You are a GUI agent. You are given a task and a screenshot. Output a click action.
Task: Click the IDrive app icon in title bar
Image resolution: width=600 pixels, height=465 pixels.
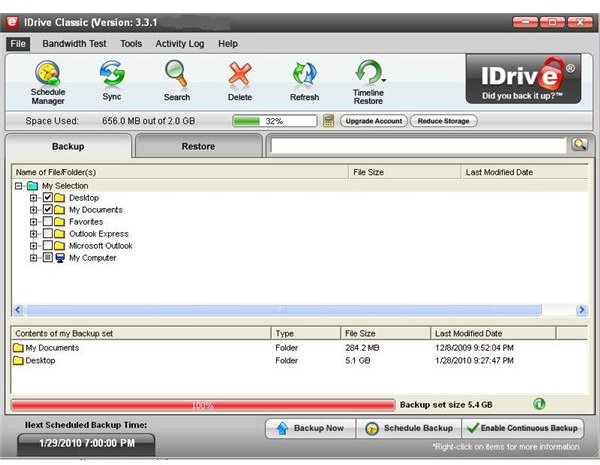[x=12, y=22]
